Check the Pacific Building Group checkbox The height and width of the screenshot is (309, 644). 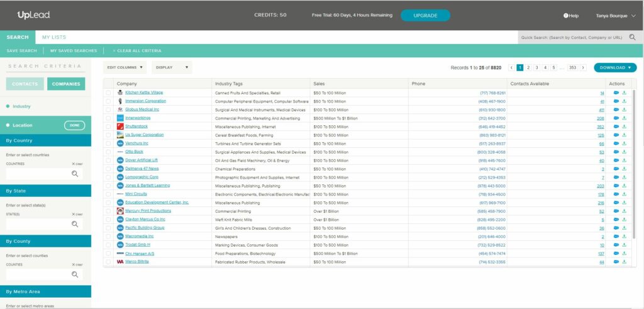(x=108, y=228)
